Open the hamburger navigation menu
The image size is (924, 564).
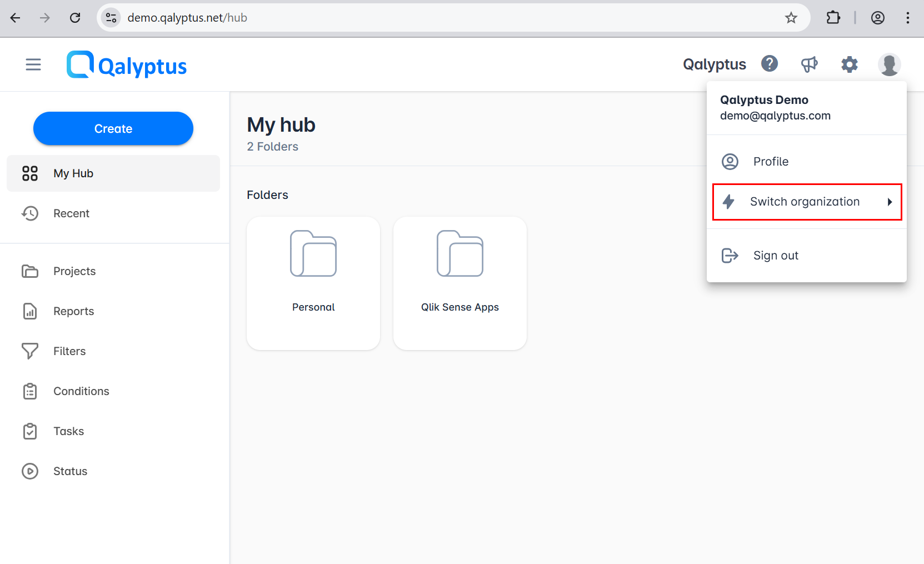(33, 64)
